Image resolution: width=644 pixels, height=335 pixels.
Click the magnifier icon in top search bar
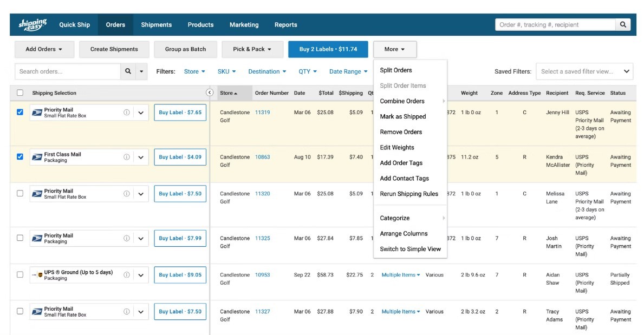click(623, 24)
